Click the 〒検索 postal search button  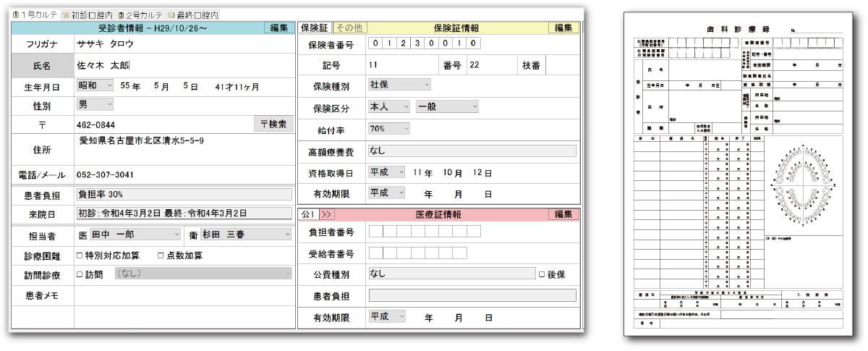(x=274, y=124)
